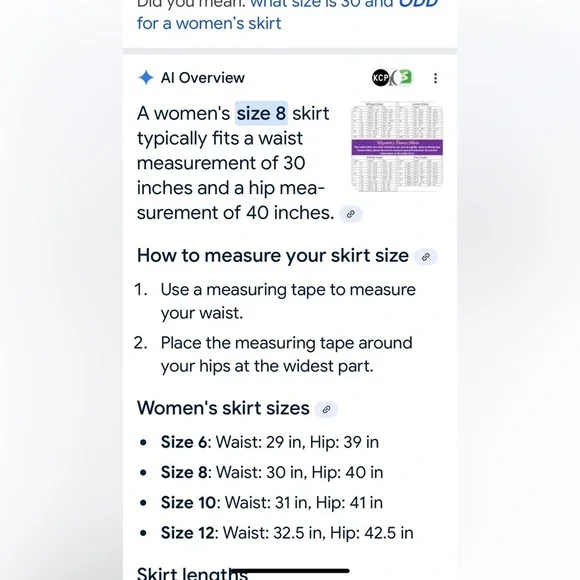580x580 pixels.
Task: Click link icon after '40 inches.'
Action: pos(351,214)
